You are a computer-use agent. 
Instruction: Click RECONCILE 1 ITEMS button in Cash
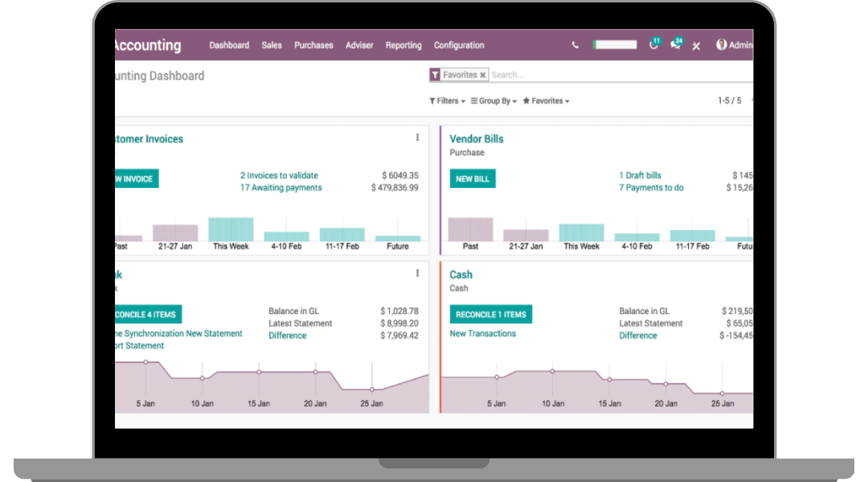(490, 314)
